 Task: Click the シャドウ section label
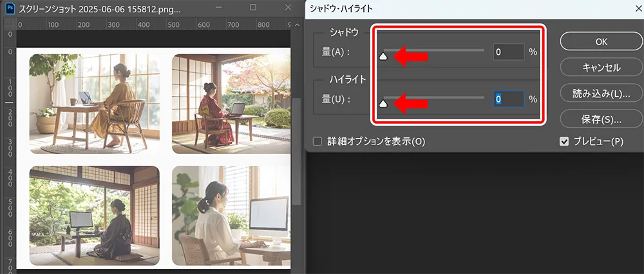pyautogui.click(x=344, y=32)
